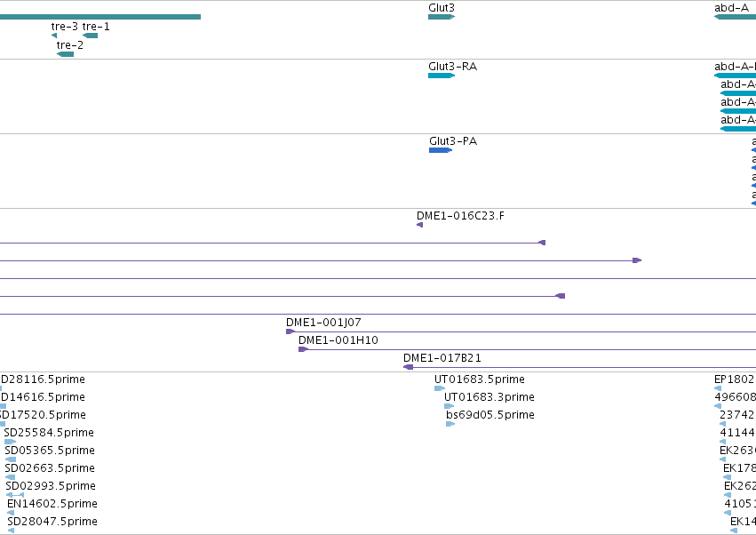Select the Glut3-PA protein glyph
The image size is (756, 535).
coord(441,150)
